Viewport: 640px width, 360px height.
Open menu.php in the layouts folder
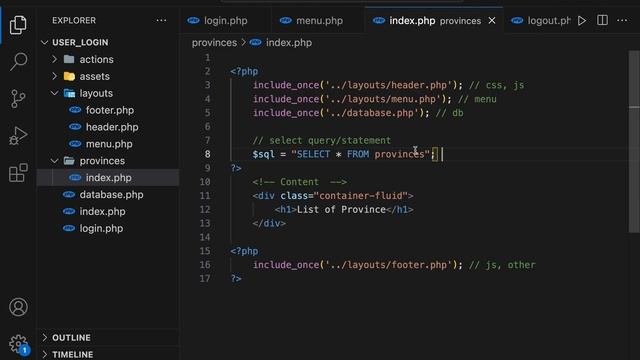108,144
